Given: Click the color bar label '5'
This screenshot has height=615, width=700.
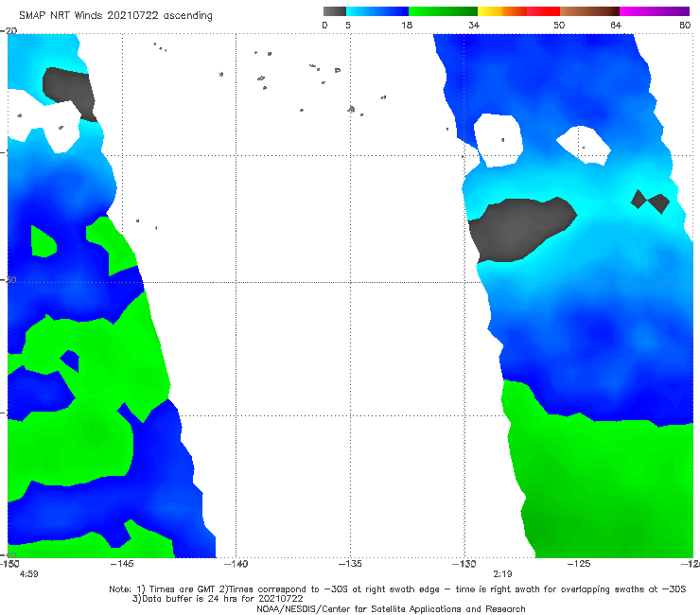Looking at the screenshot, I should 348,26.
